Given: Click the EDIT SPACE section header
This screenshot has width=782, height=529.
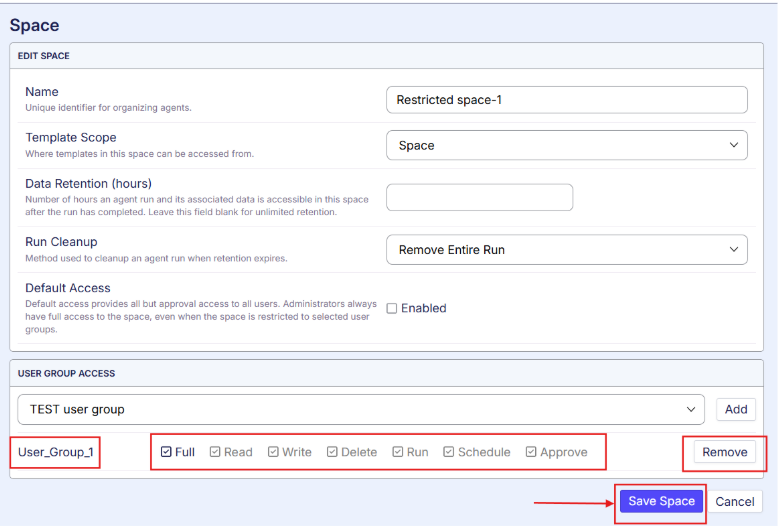Looking at the screenshot, I should coord(44,56).
